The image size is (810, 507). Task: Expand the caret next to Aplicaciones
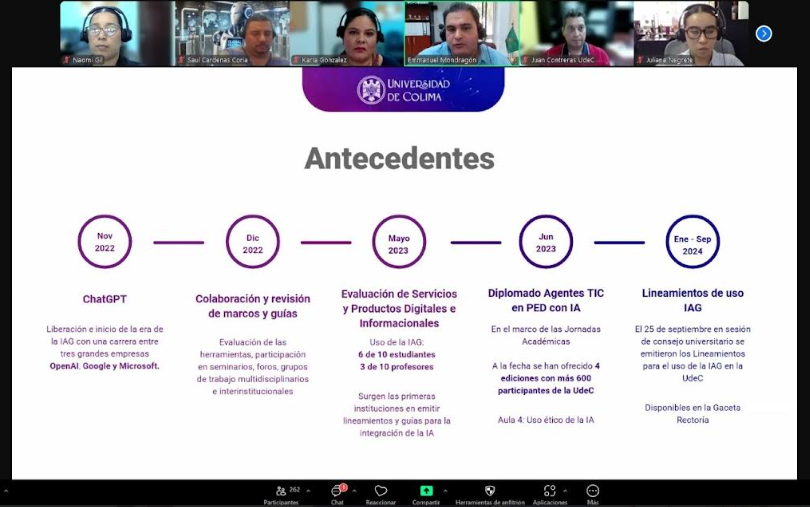[x=565, y=491]
